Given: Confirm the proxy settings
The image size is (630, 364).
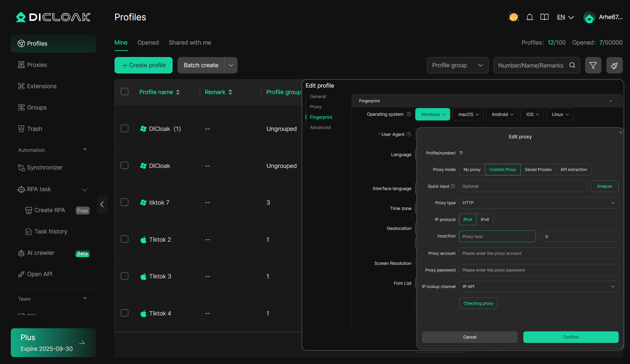Looking at the screenshot, I should tap(571, 337).
